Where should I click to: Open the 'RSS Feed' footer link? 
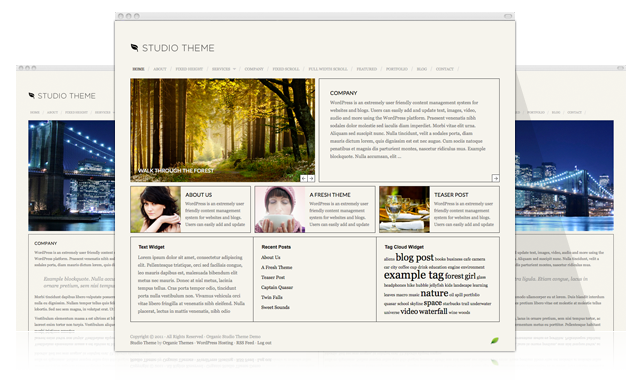pos(245,343)
